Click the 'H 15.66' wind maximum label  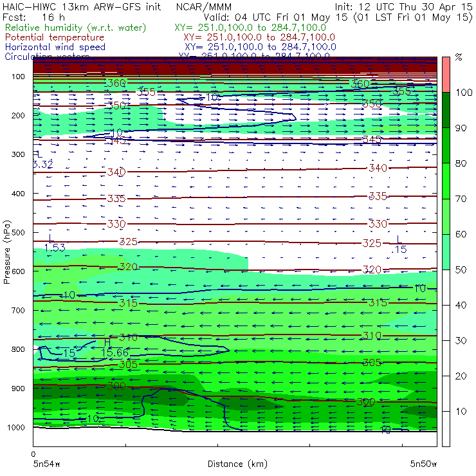114,347
